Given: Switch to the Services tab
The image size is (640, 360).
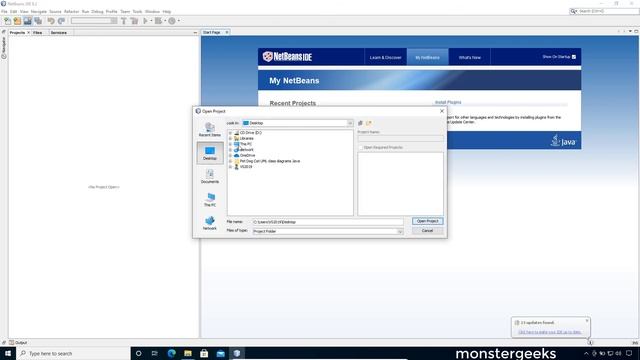Looking at the screenshot, I should tap(59, 33).
